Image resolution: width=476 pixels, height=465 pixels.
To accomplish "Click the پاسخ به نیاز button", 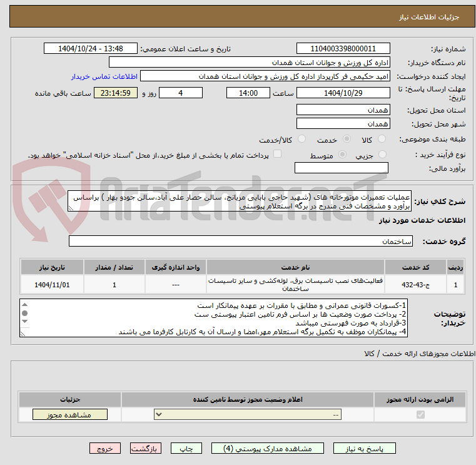I will (x=364, y=448).
